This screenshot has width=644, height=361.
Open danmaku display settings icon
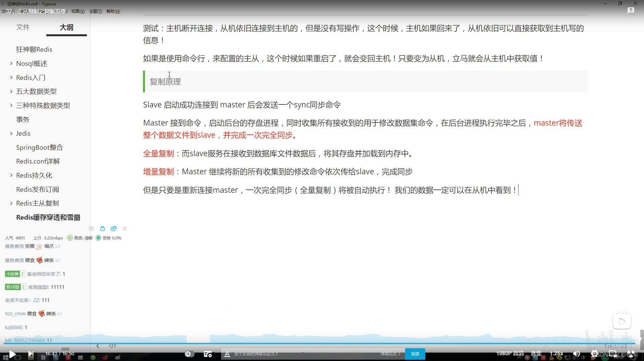208,354
